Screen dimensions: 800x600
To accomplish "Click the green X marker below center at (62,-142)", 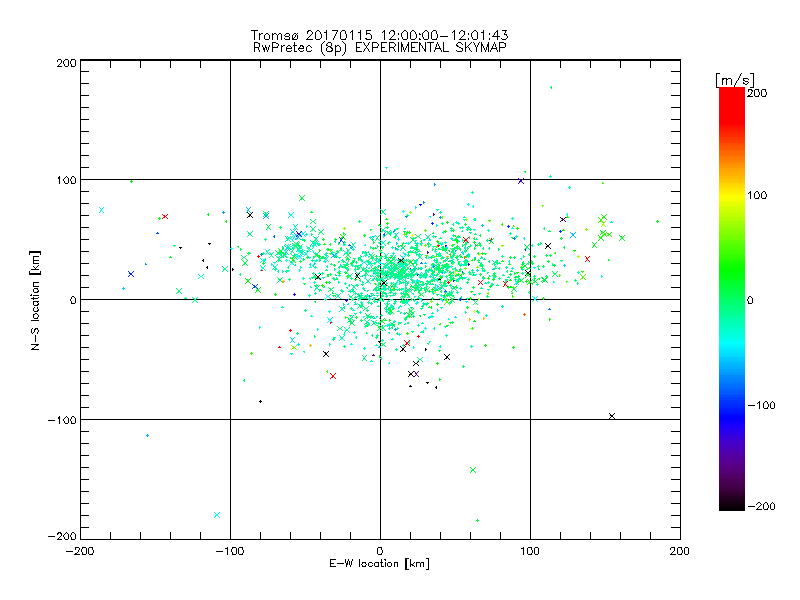I will pos(473,470).
